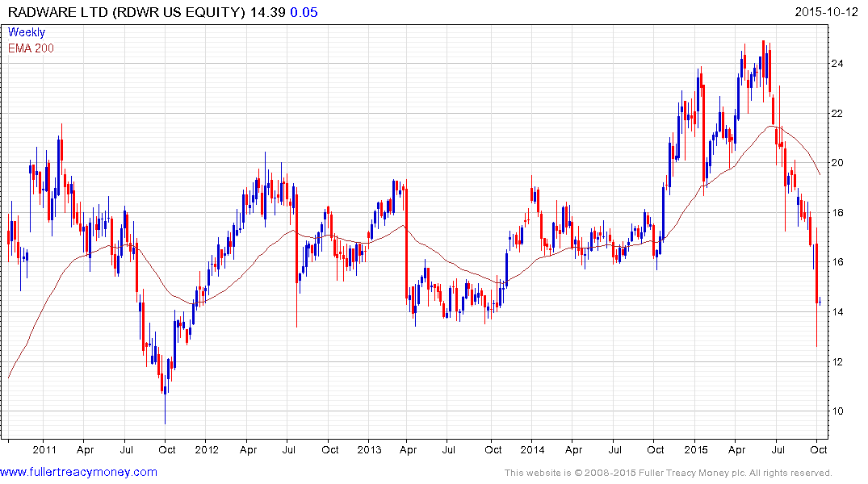Click the 14 price axis label
This screenshot has height=484, width=868.
tap(837, 312)
